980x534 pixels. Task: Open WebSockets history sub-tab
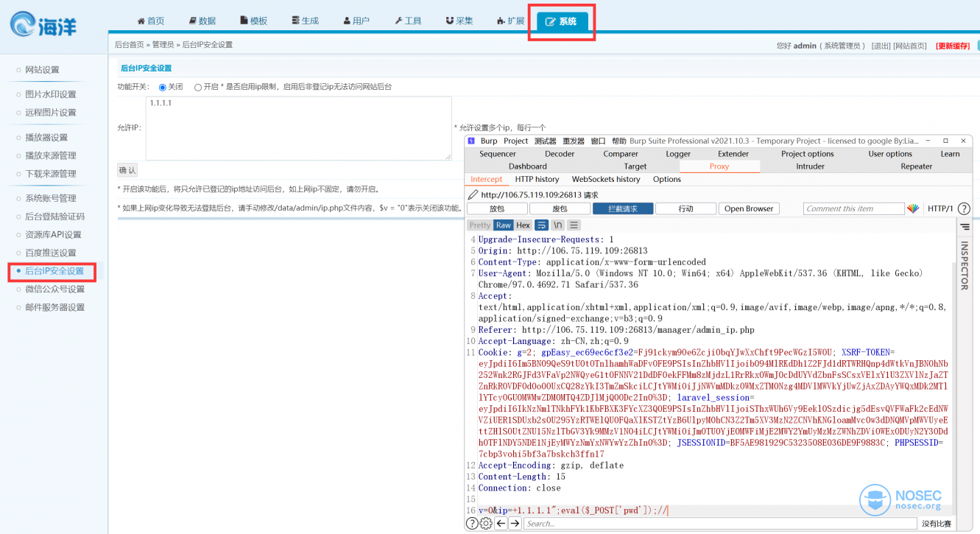(x=606, y=179)
